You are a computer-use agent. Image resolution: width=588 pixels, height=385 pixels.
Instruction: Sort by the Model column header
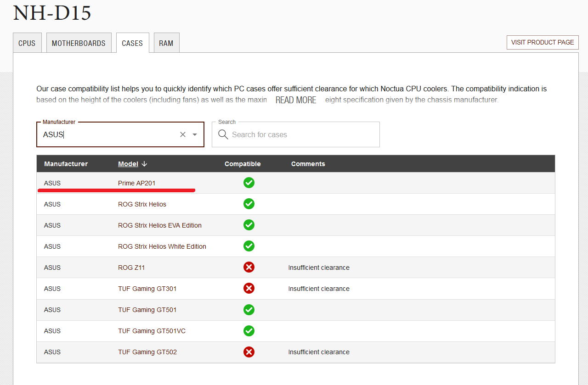(x=128, y=164)
